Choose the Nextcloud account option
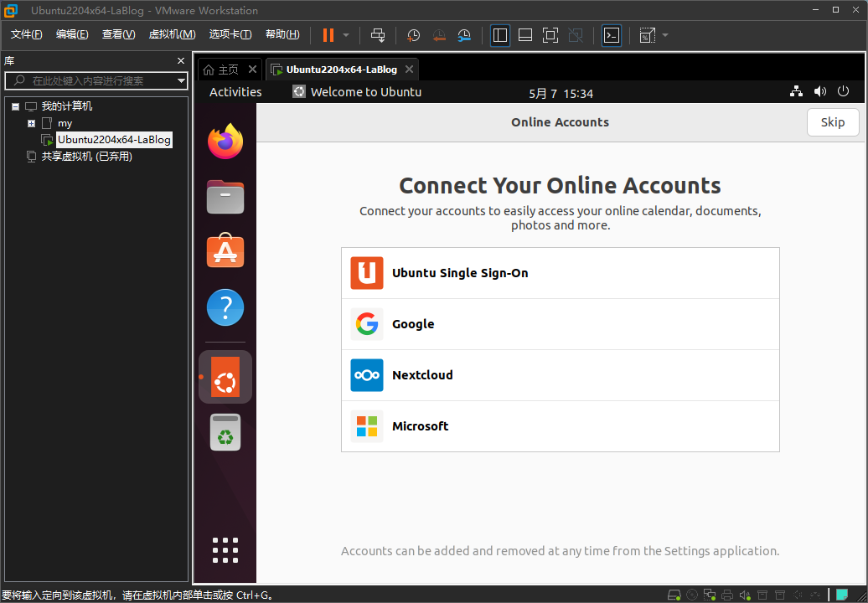 click(x=561, y=375)
